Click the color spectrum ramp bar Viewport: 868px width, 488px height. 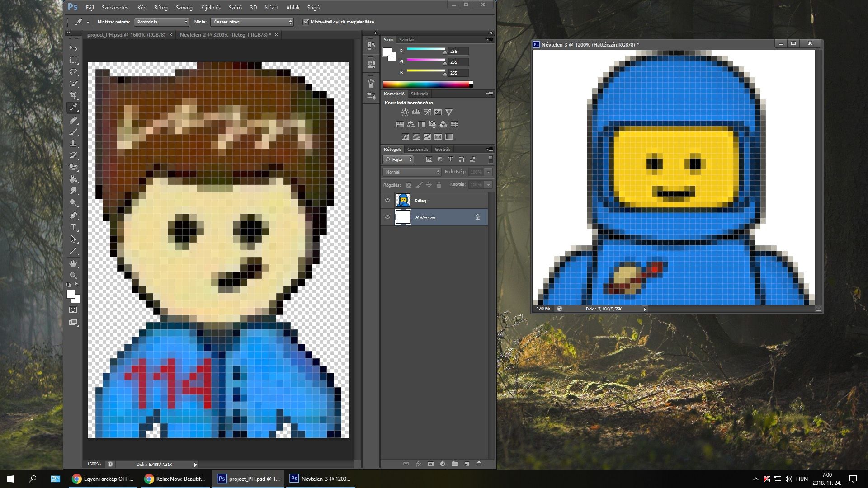point(428,84)
